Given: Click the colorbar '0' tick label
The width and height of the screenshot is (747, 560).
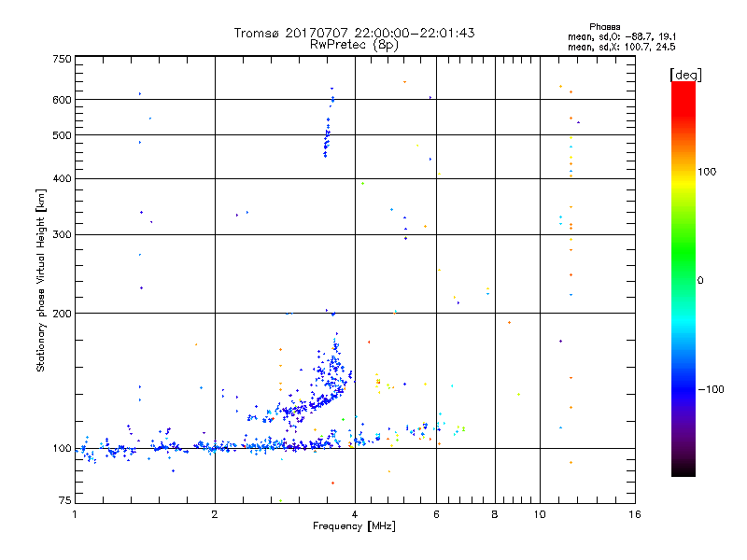Looking at the screenshot, I should [700, 281].
